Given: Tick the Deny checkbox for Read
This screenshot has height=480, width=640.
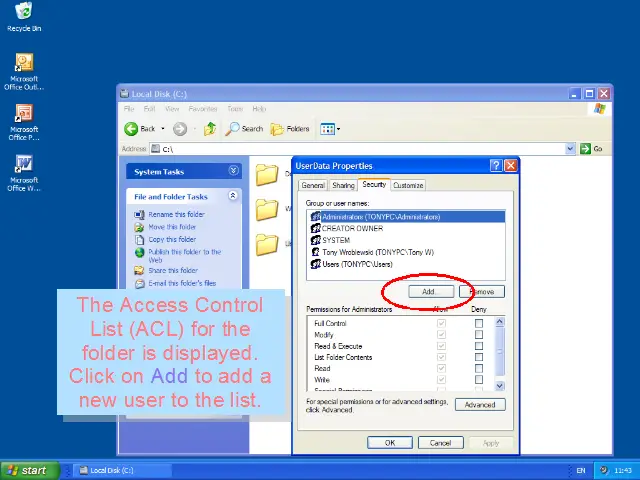Looking at the screenshot, I should [479, 369].
